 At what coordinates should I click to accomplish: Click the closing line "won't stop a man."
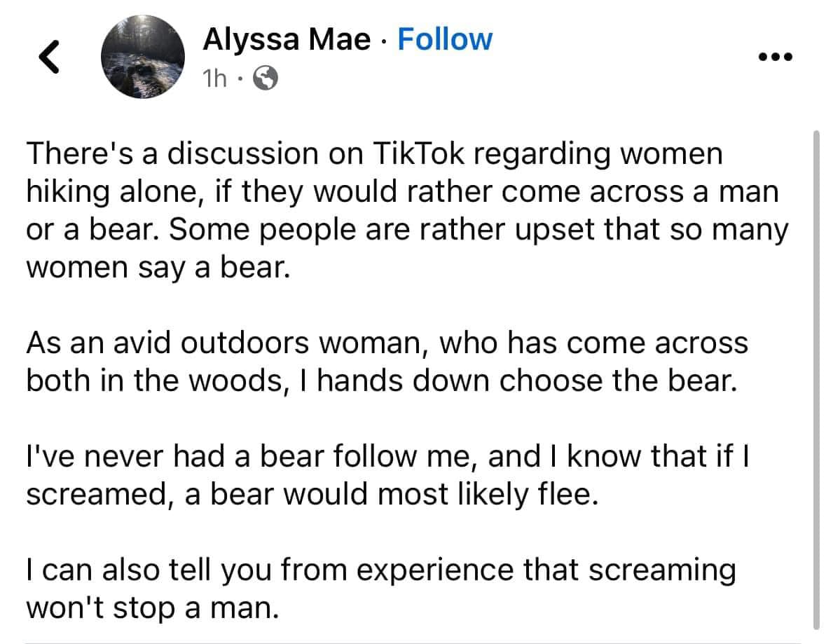(152, 608)
